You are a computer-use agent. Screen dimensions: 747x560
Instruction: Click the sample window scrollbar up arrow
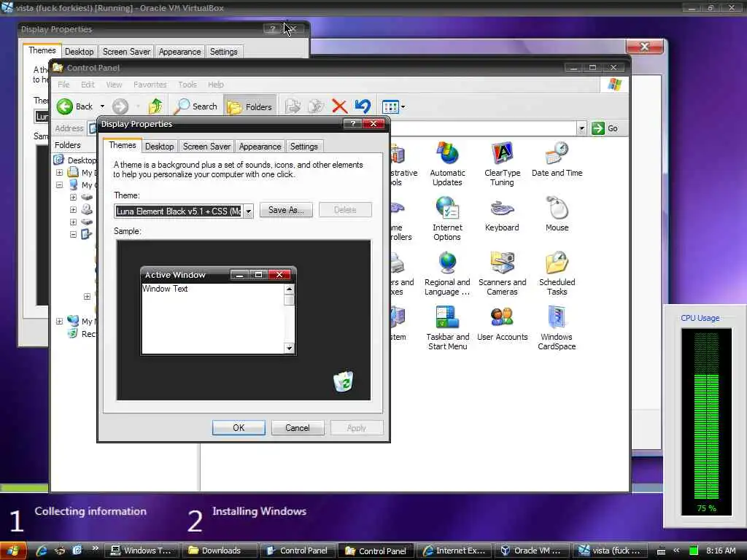[289, 289]
